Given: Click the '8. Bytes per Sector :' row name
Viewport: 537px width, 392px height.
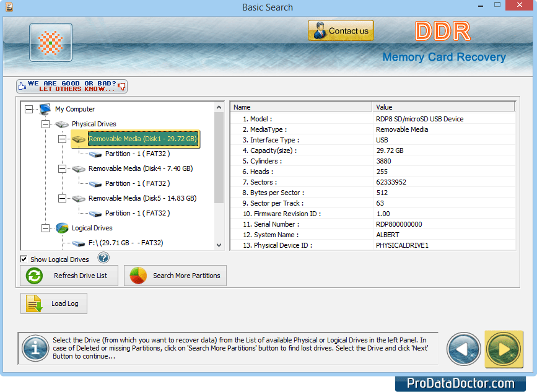Looking at the screenshot, I should [x=273, y=193].
